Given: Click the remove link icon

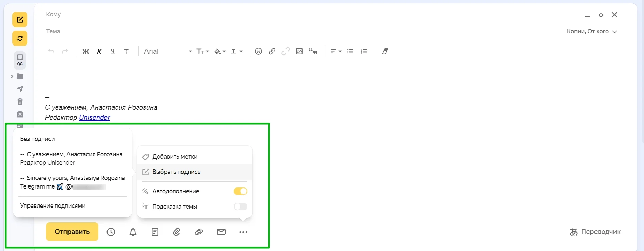Looking at the screenshot, I should pos(286,51).
